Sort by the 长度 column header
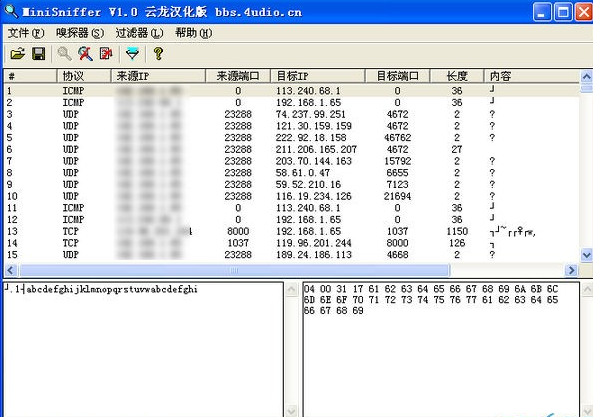The width and height of the screenshot is (593, 417). tap(457, 76)
